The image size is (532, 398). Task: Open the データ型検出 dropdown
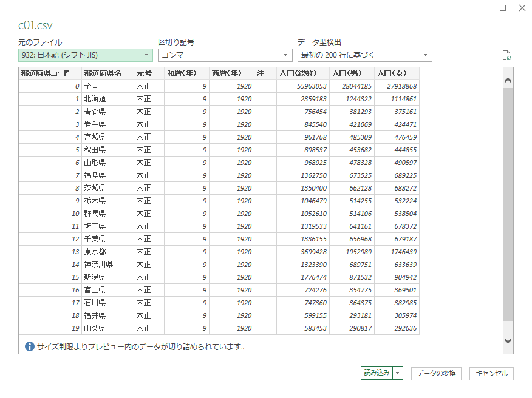pos(365,55)
